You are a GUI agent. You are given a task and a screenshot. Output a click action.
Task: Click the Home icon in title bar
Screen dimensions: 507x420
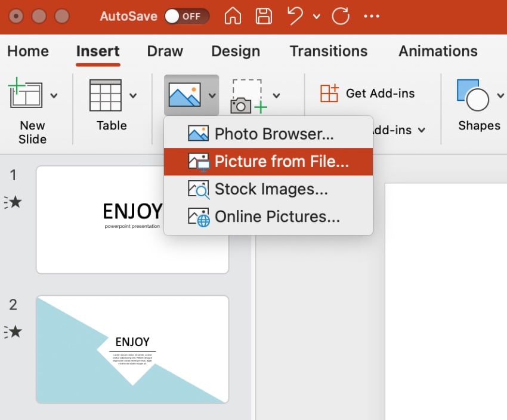233,16
